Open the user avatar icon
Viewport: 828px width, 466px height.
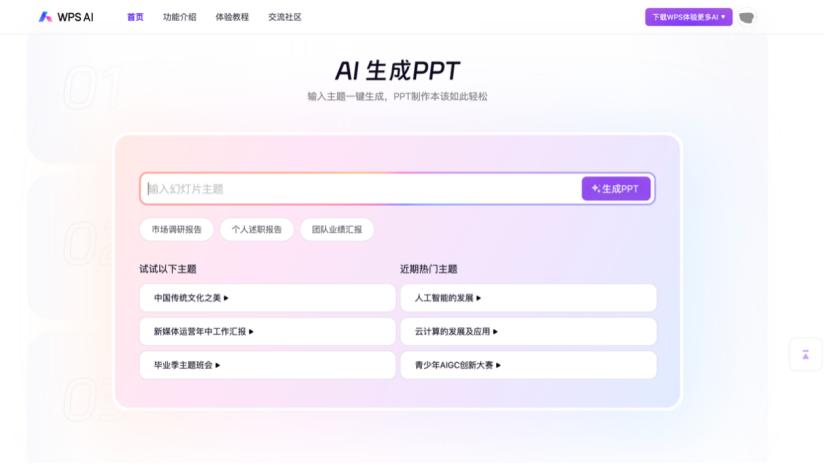click(746, 17)
